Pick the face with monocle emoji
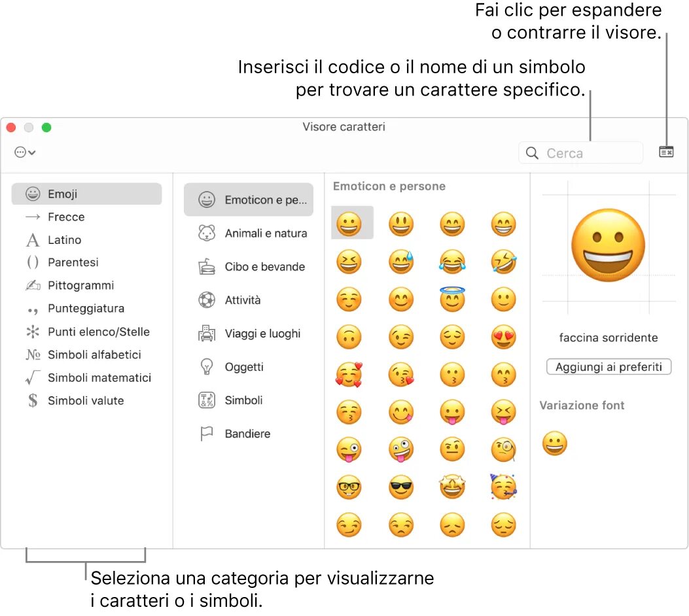This screenshot has width=689, height=616. (x=504, y=450)
